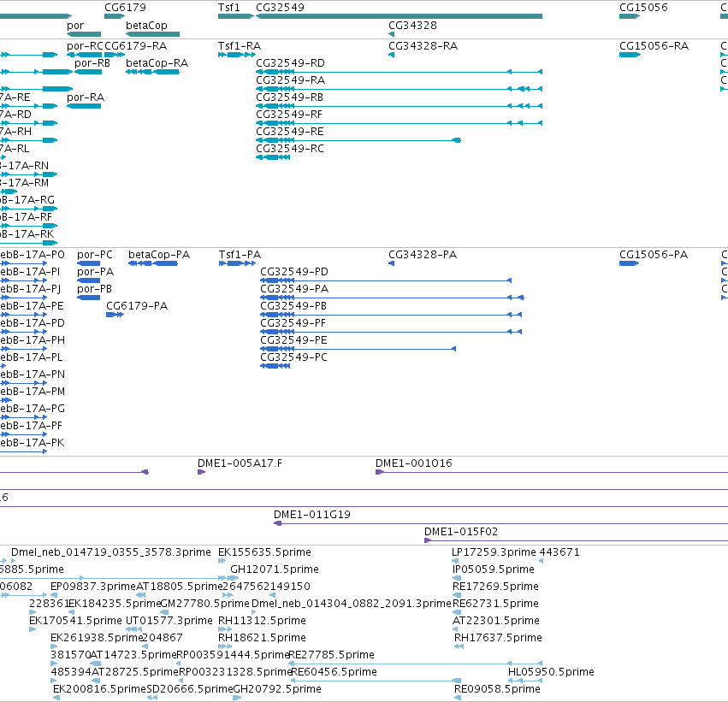Click the betaCop-RA transcript label
The width and height of the screenshot is (728, 702).
coord(157,63)
